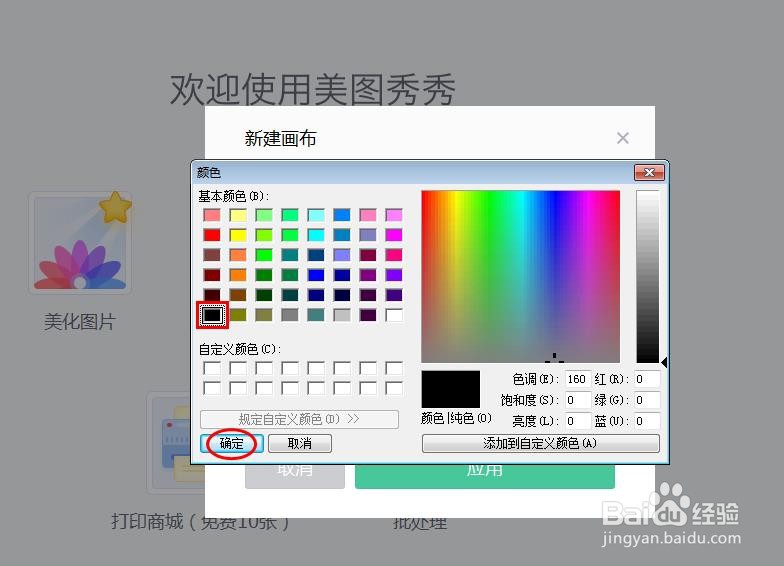This screenshot has width=784, height=566.
Task: Click the black 颜色|纯色 preview box
Action: coord(450,389)
